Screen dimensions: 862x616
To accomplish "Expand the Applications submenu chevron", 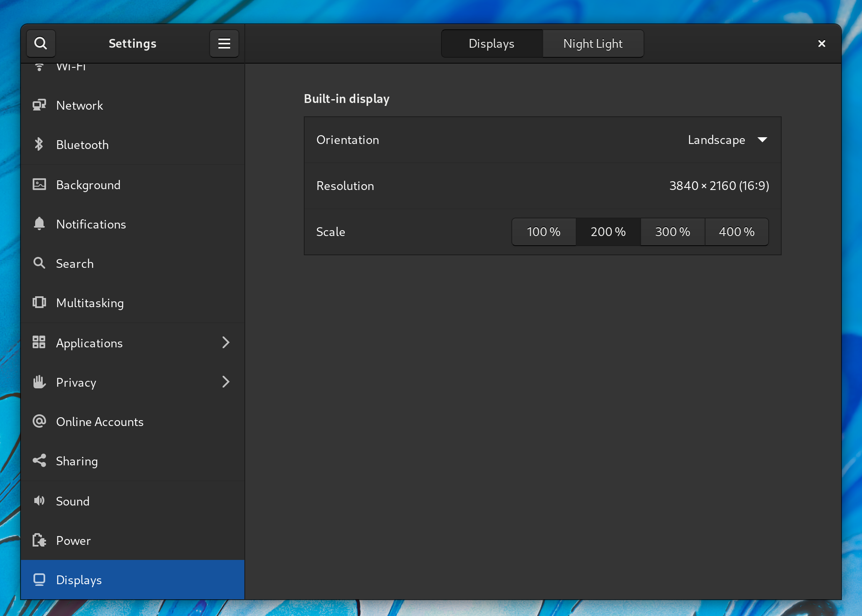I will tap(226, 343).
